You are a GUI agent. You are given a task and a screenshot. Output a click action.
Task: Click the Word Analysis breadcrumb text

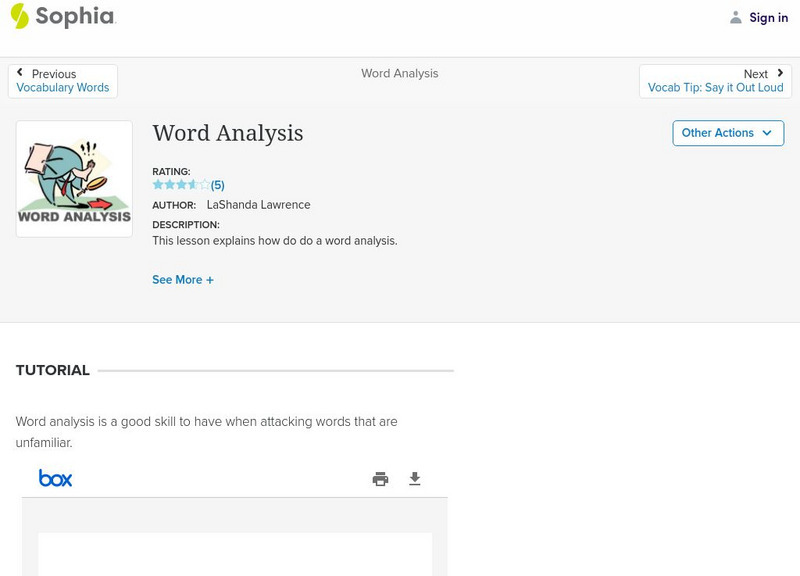(x=399, y=74)
